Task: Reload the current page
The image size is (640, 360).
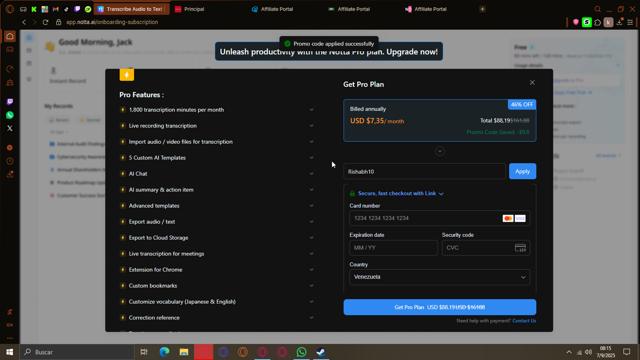Action: (45, 22)
